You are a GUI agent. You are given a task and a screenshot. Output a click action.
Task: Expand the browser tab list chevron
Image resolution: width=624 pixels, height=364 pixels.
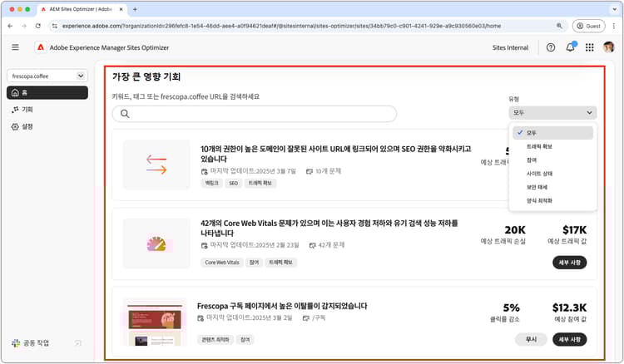[615, 9]
